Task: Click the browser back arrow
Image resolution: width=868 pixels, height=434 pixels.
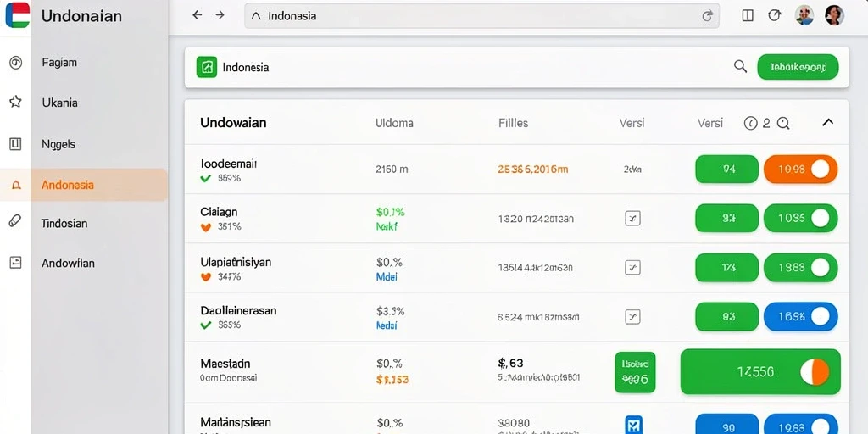Action: pos(197,15)
